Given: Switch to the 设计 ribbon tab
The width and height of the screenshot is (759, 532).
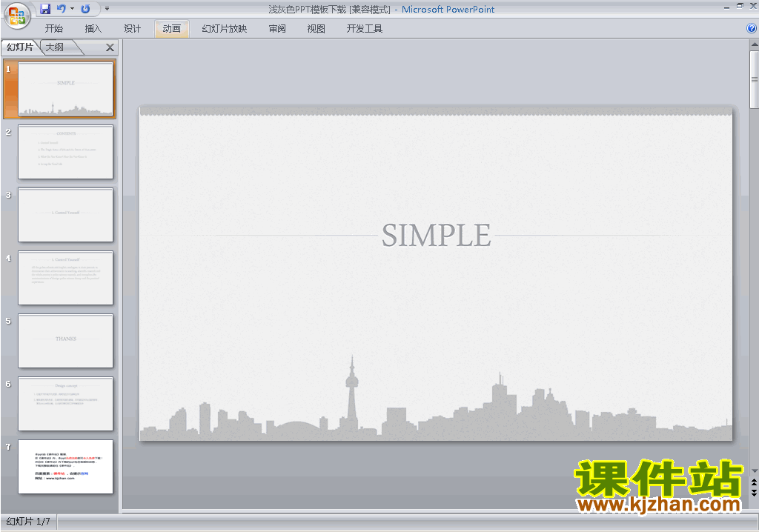Looking at the screenshot, I should pyautogui.click(x=132, y=29).
